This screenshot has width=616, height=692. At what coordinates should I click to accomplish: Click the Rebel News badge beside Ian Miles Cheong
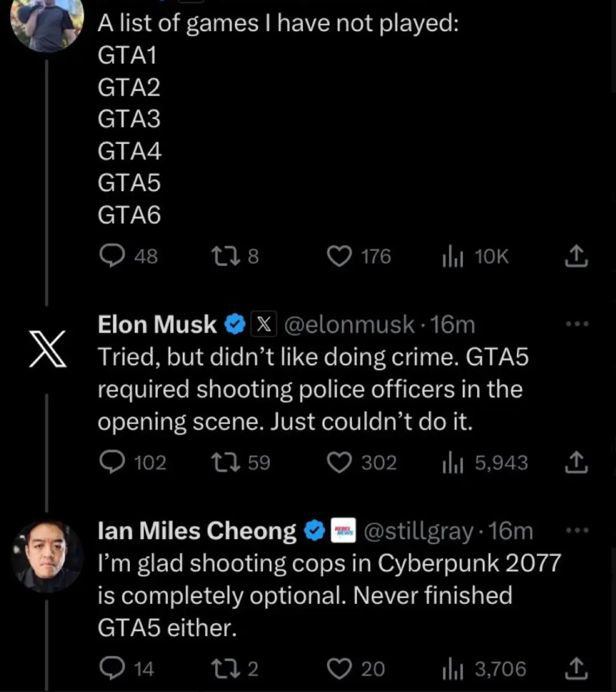(x=343, y=530)
